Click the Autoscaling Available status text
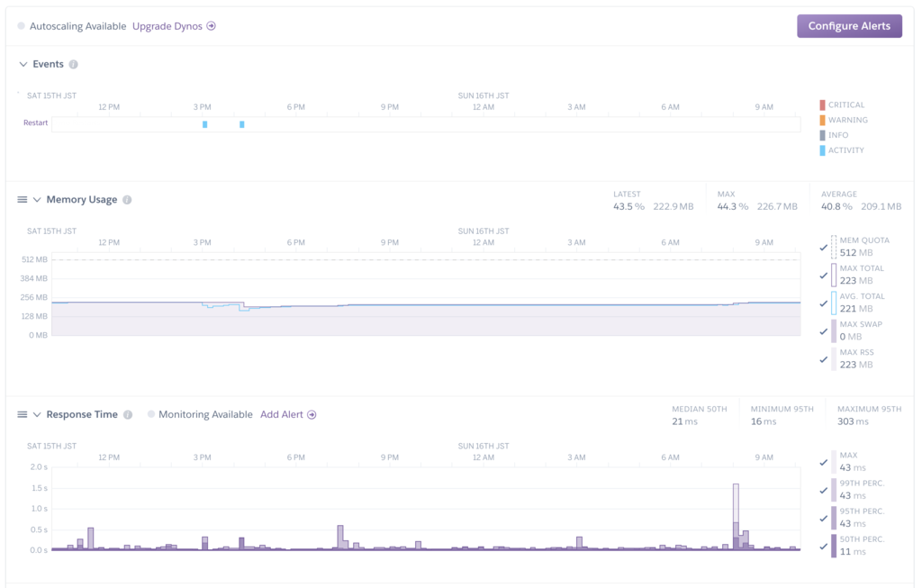922x588 pixels. (x=77, y=26)
